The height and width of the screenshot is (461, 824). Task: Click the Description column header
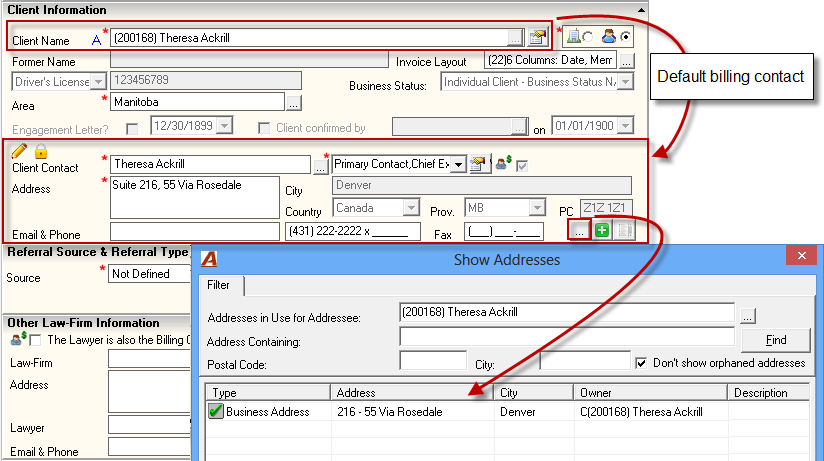pyautogui.click(x=768, y=393)
